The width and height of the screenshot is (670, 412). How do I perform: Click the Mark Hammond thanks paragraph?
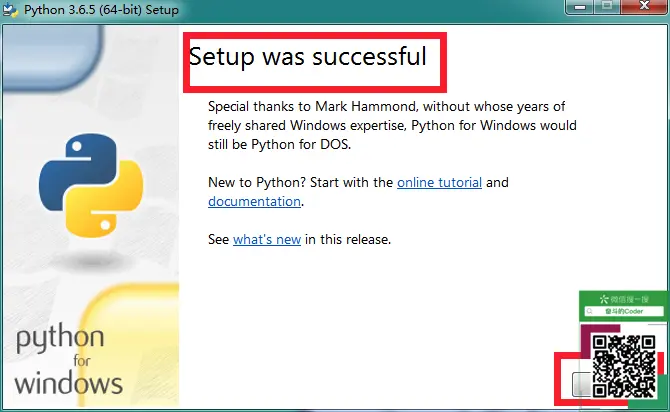[392, 125]
